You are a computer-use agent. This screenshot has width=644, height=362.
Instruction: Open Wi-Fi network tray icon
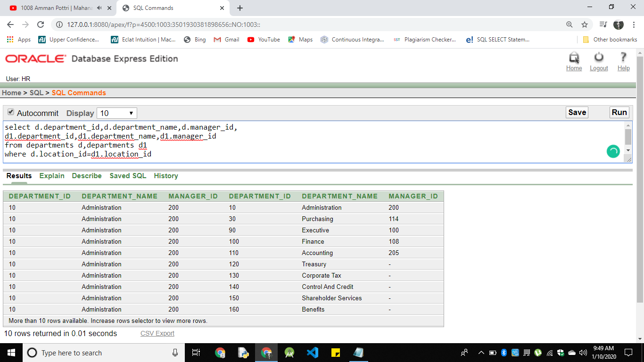tap(549, 353)
